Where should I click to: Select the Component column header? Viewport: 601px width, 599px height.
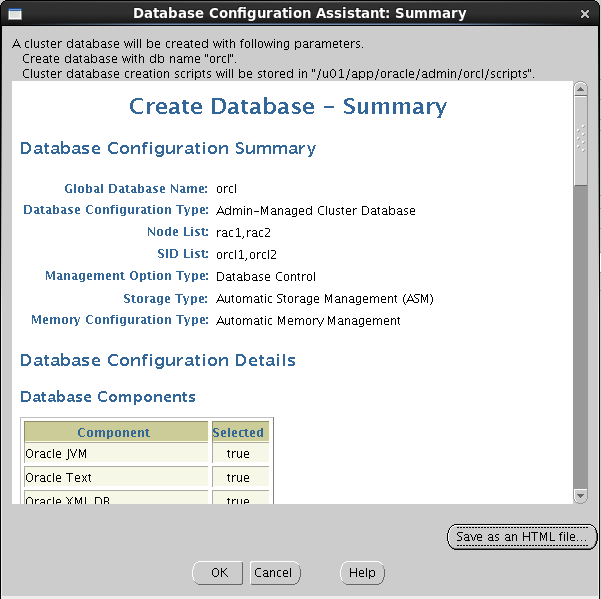pyautogui.click(x=116, y=432)
